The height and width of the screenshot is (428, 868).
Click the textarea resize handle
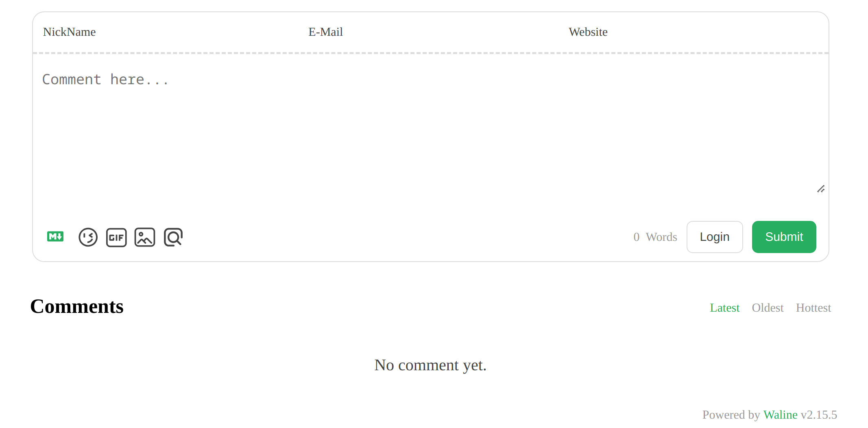pos(821,189)
